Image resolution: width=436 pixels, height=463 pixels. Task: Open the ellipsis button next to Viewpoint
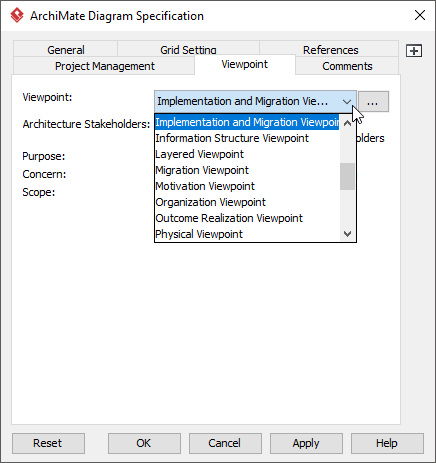[373, 101]
